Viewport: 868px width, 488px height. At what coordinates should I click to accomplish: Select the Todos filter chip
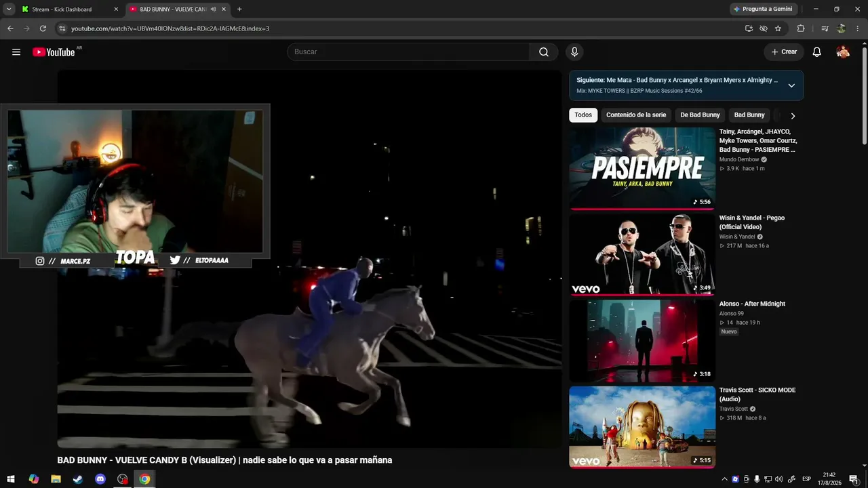click(583, 115)
